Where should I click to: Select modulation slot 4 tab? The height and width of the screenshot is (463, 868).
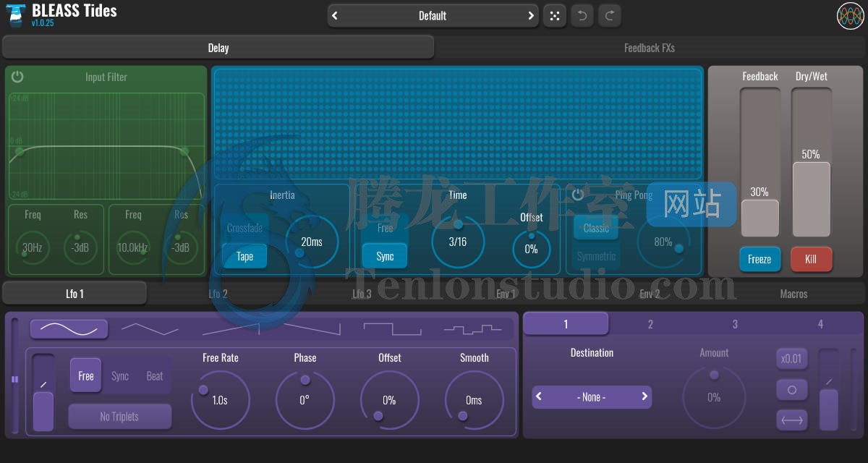tap(820, 324)
